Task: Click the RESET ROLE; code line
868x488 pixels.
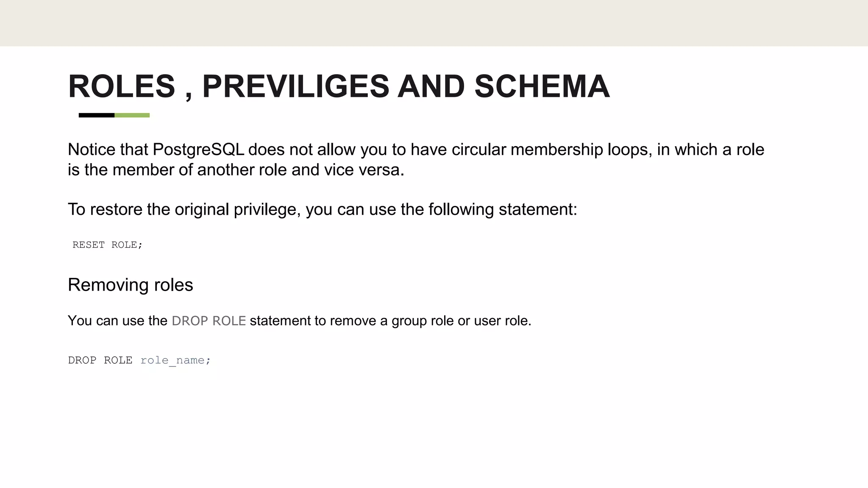Action: tap(108, 245)
